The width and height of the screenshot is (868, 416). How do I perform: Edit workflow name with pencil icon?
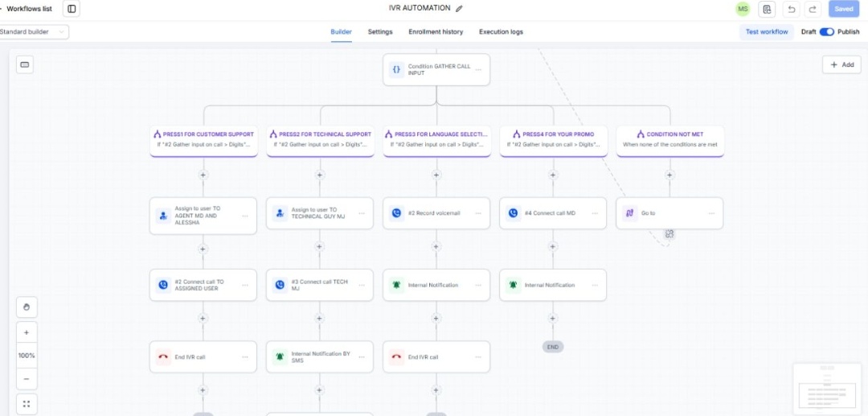point(459,9)
